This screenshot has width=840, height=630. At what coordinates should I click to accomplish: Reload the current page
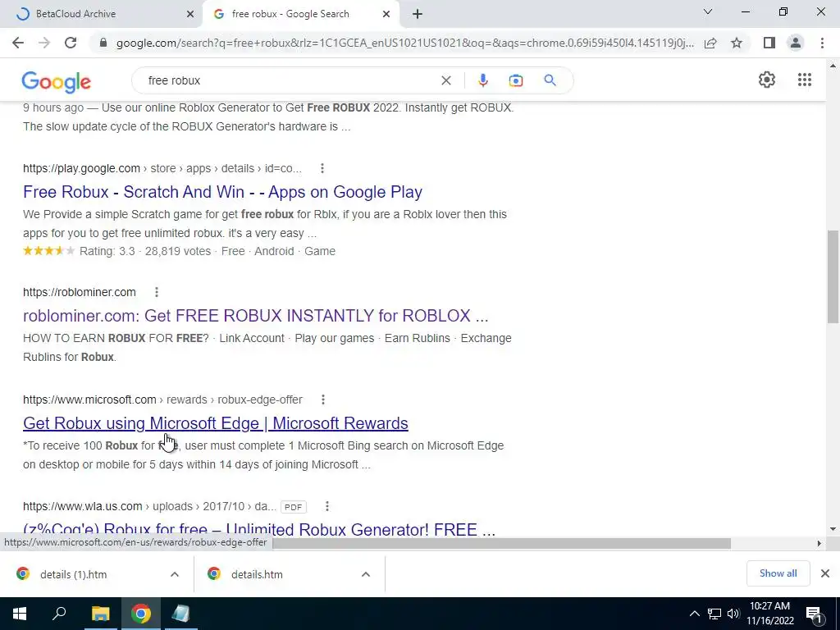coord(71,43)
